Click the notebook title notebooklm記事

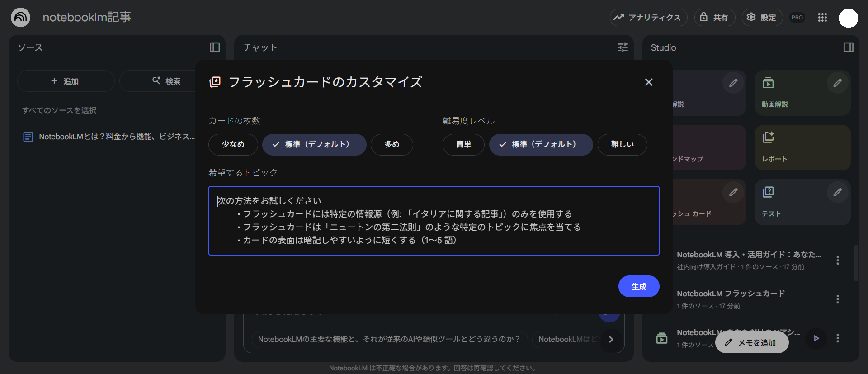pos(87,17)
